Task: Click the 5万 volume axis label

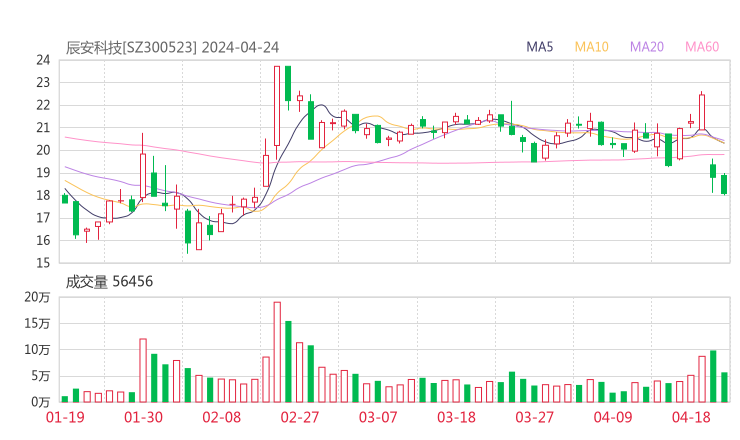Action: (x=41, y=376)
